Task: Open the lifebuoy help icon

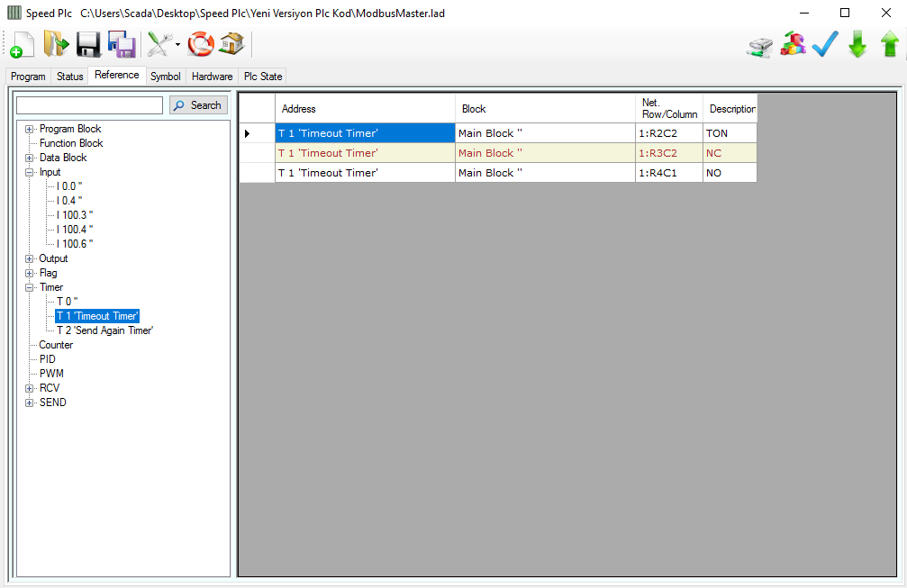Action: [201, 44]
